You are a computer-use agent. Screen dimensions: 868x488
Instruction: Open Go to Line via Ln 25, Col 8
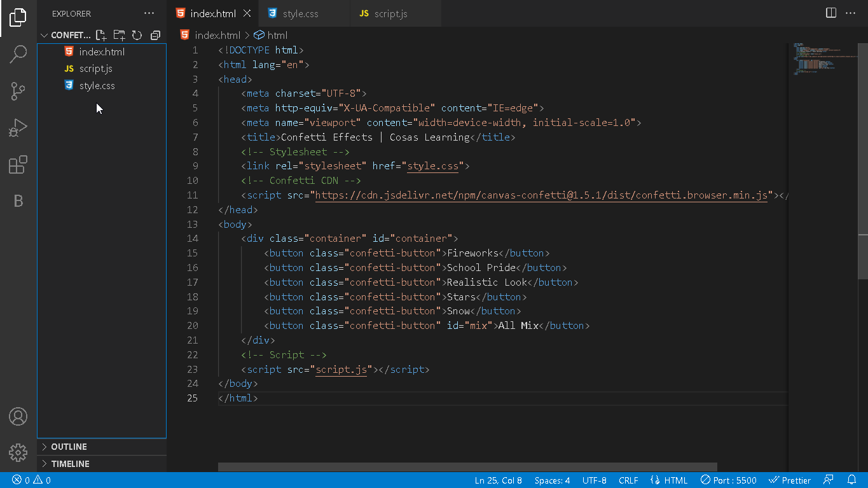(x=498, y=480)
